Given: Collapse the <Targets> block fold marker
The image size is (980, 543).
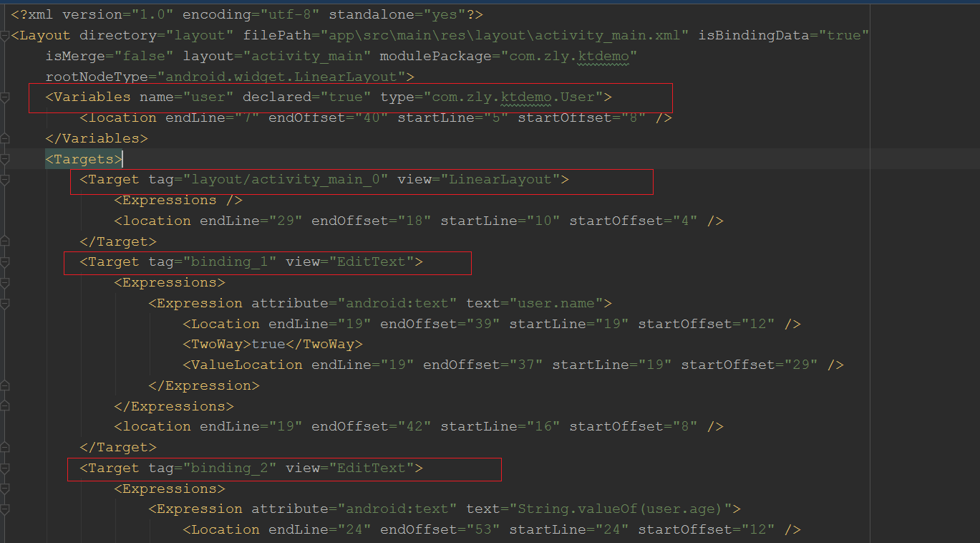Looking at the screenshot, I should point(4,158).
